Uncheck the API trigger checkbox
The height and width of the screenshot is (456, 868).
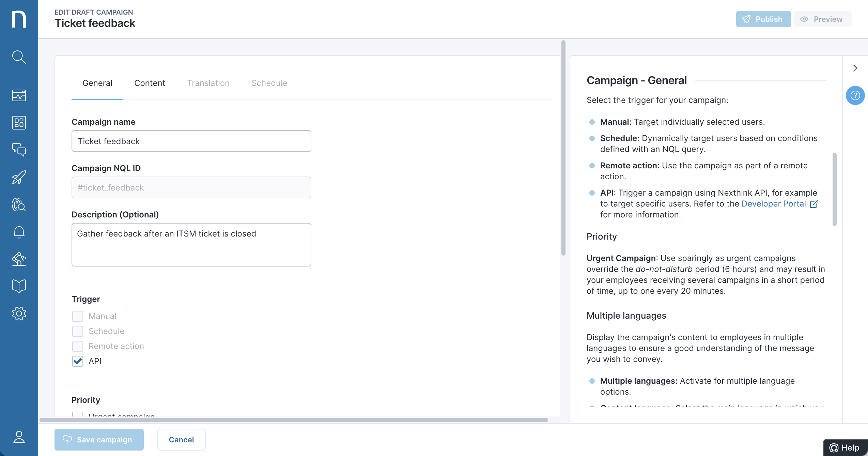[x=78, y=361]
